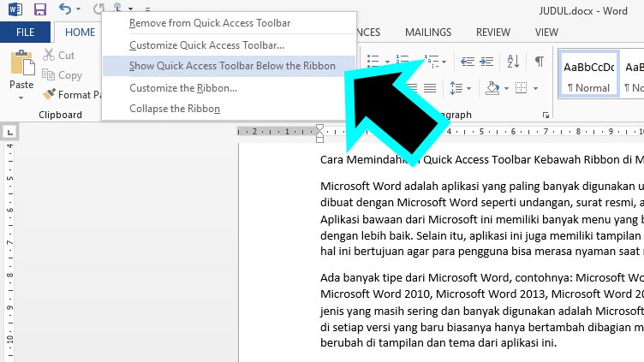
Task: Apply the Normal style
Action: (x=588, y=74)
